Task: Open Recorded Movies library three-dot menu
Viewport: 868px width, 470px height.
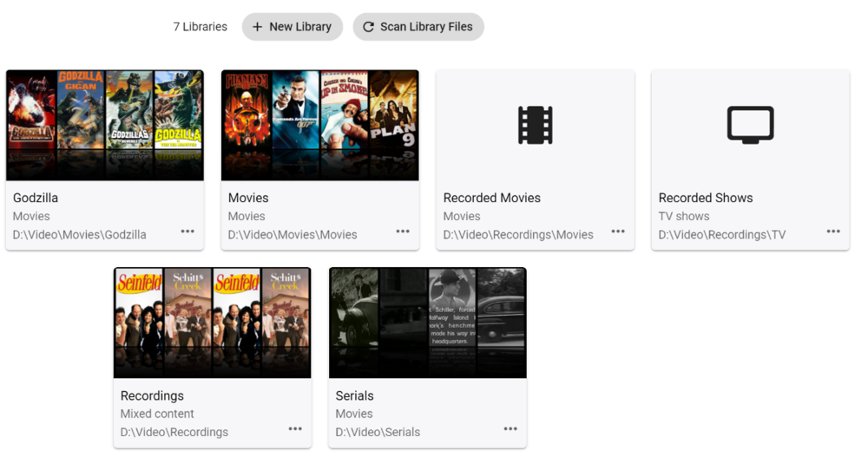Action: 618,232
